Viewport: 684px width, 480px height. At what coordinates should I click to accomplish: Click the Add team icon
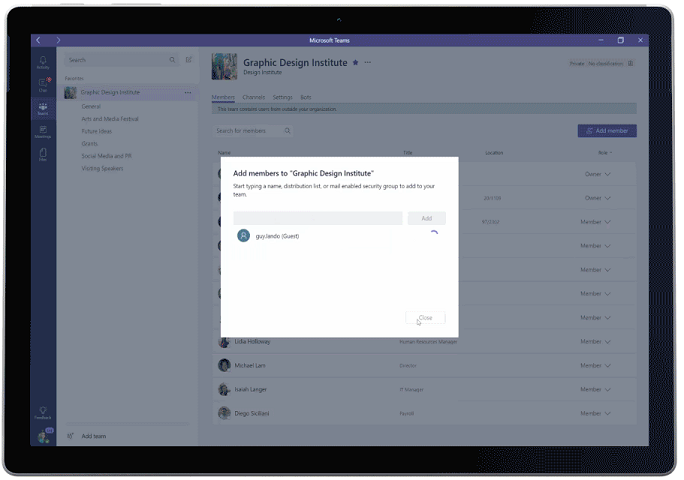[70, 436]
